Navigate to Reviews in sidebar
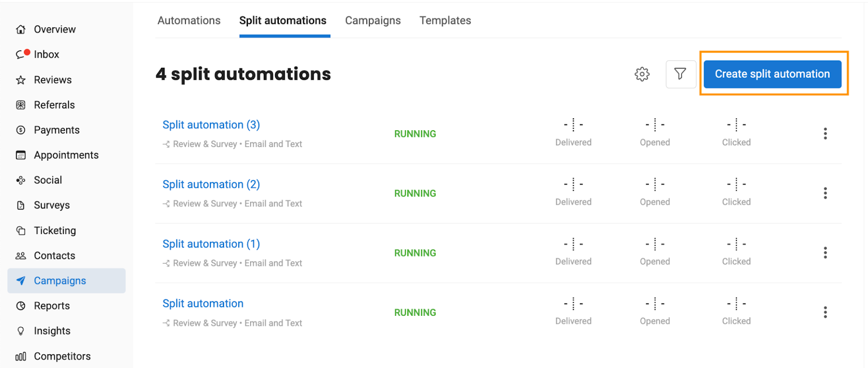Viewport: 868px width, 368px height. [53, 80]
